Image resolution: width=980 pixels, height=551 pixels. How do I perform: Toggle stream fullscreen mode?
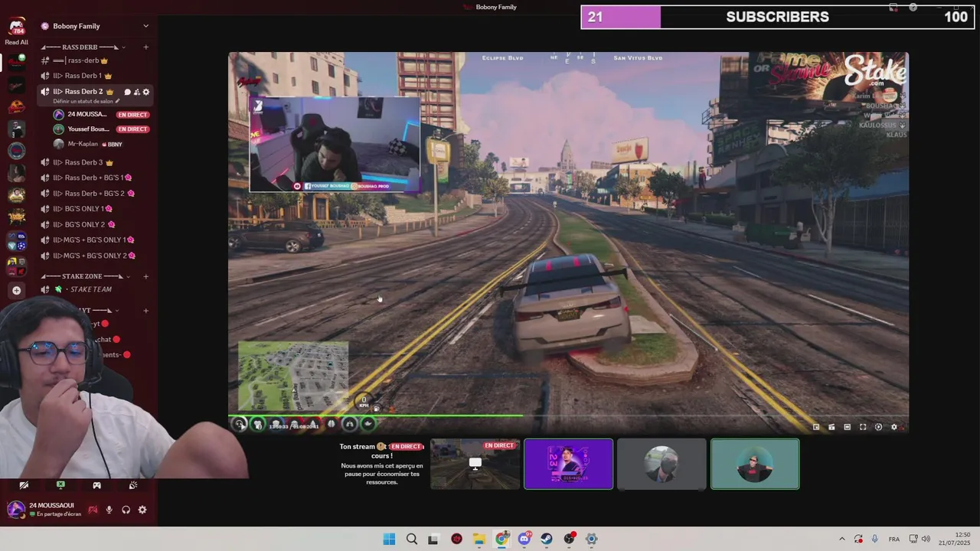click(x=863, y=427)
